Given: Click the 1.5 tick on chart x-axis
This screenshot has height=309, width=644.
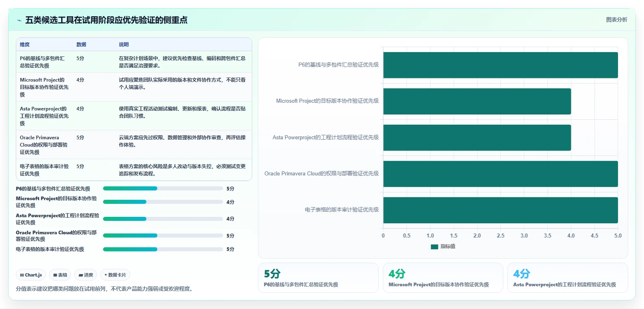Looking at the screenshot, I should [453, 236].
